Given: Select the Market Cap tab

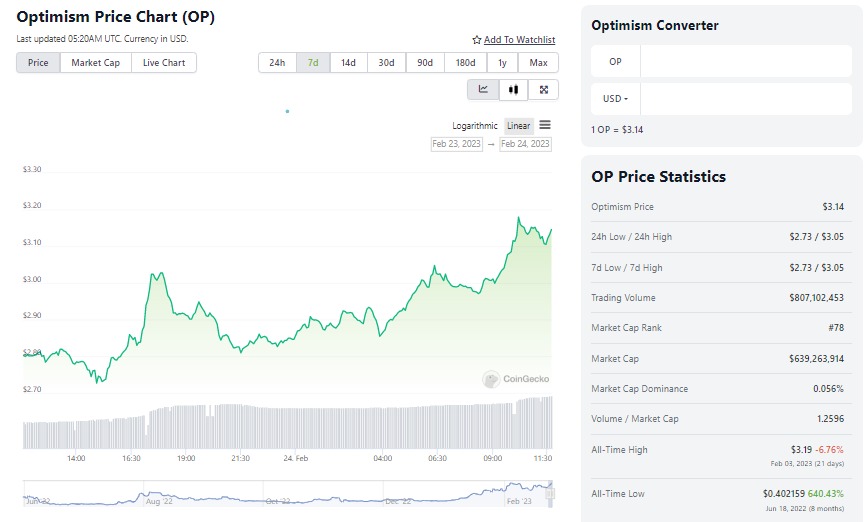Looking at the screenshot, I should pyautogui.click(x=96, y=63).
